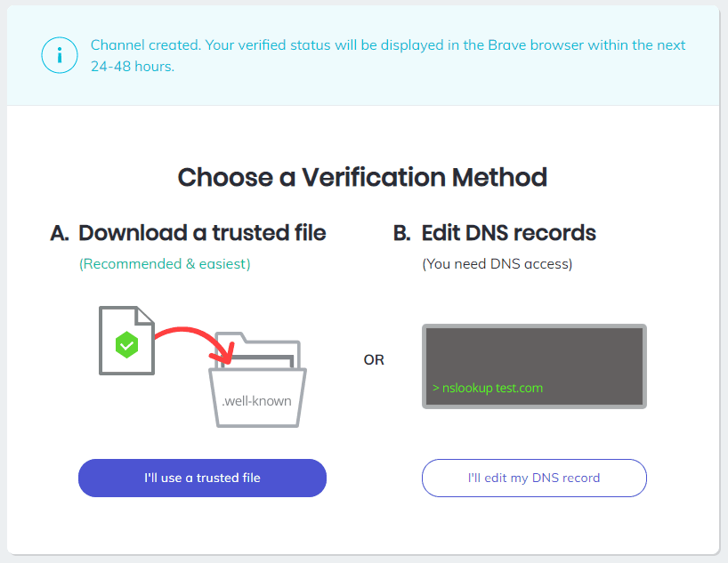The height and width of the screenshot is (563, 728).
Task: Click the red curved arrow graphic
Action: click(194, 344)
